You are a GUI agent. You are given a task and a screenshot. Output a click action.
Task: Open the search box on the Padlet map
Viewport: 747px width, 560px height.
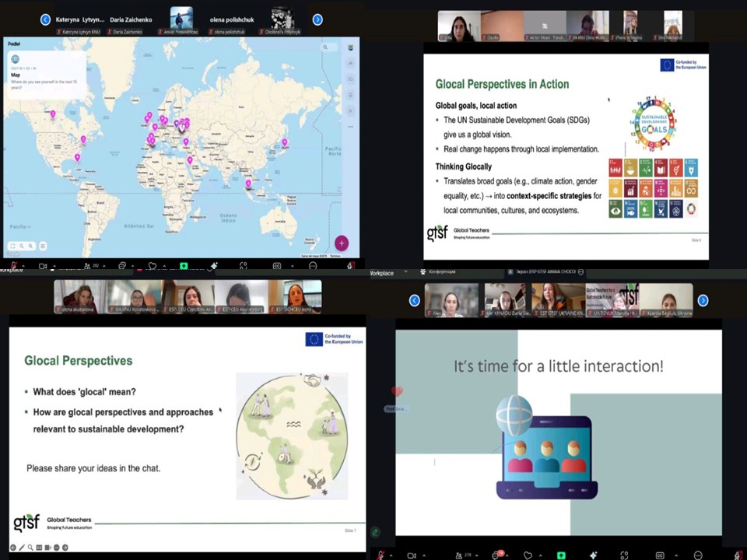pyautogui.click(x=325, y=47)
